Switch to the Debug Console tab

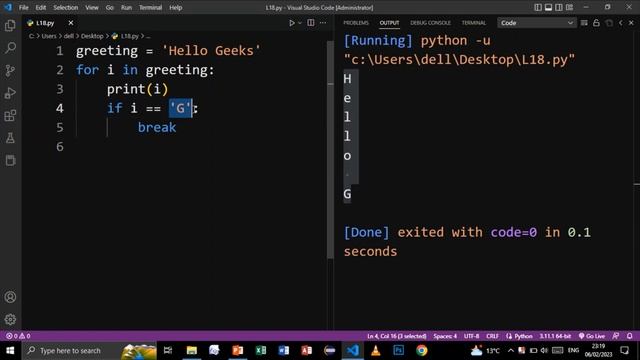[430, 23]
